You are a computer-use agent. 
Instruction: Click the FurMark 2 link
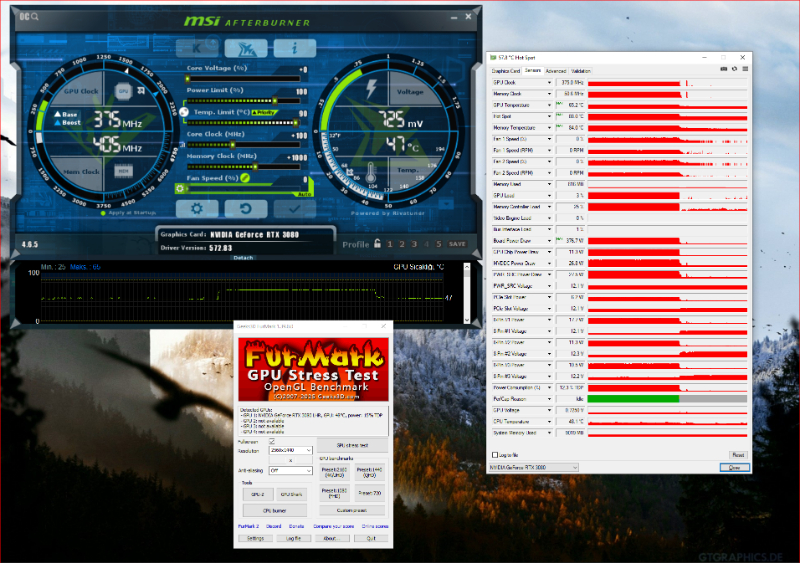coord(248,526)
